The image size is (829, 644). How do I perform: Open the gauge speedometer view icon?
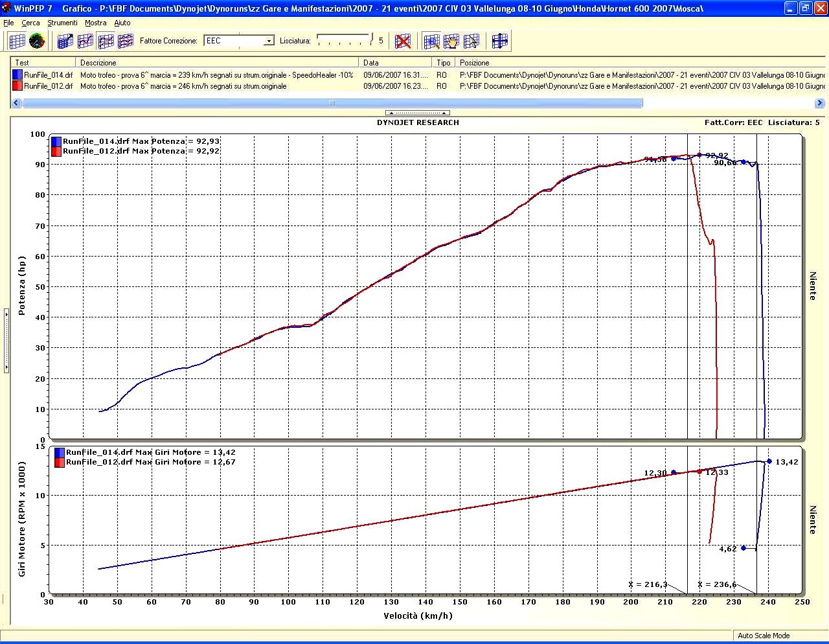(x=37, y=41)
